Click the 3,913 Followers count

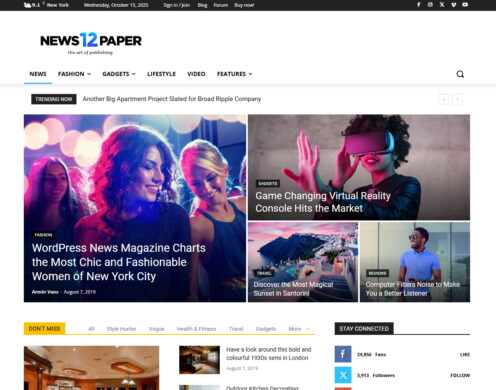[376, 375]
